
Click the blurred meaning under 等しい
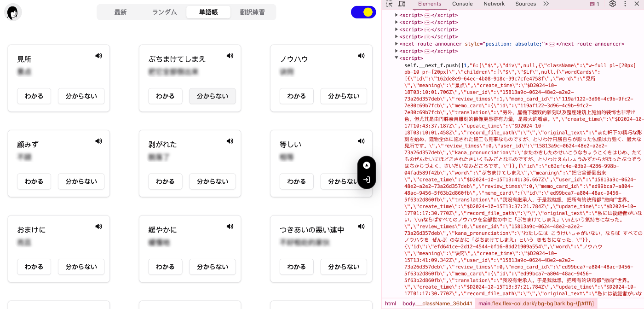287,157
